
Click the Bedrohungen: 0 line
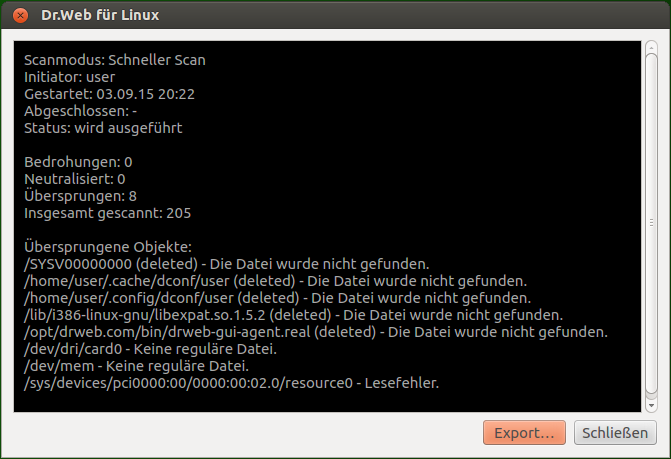coord(78,162)
